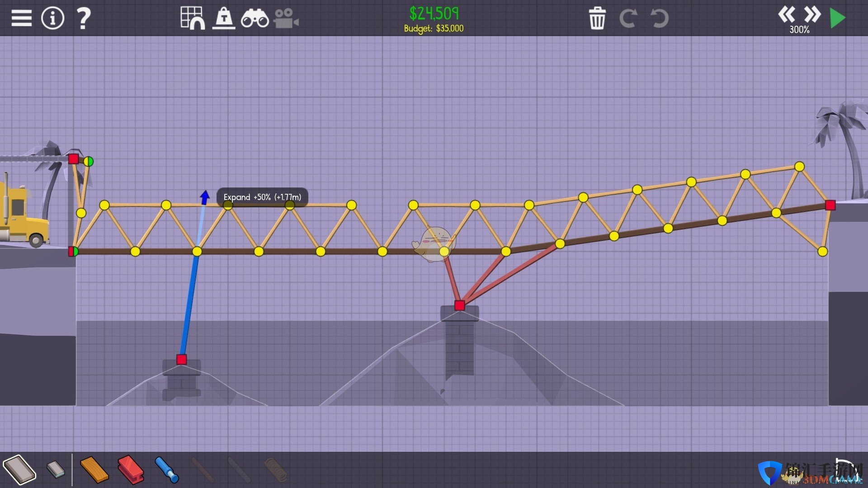The height and width of the screenshot is (488, 868).
Task: Click the green split joint near top-left anchor
Action: pos(89,161)
